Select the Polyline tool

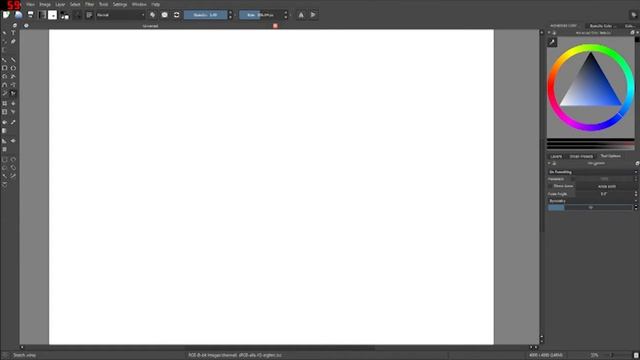pos(13,76)
